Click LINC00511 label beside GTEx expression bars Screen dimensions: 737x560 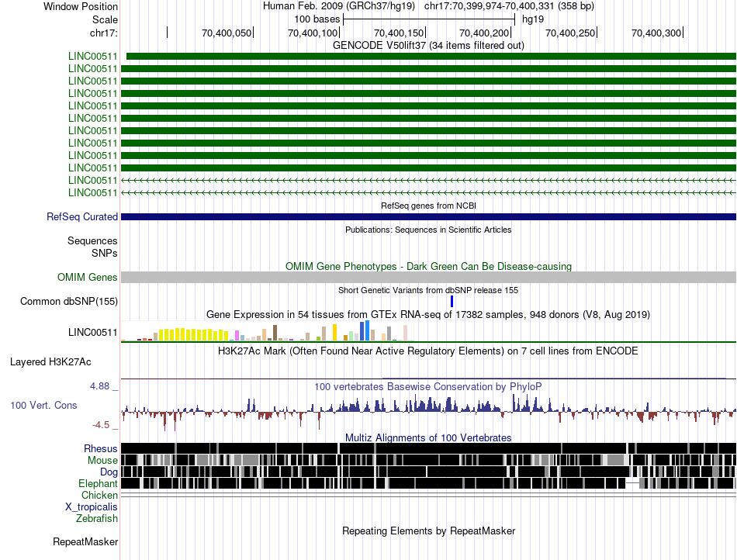(x=92, y=332)
